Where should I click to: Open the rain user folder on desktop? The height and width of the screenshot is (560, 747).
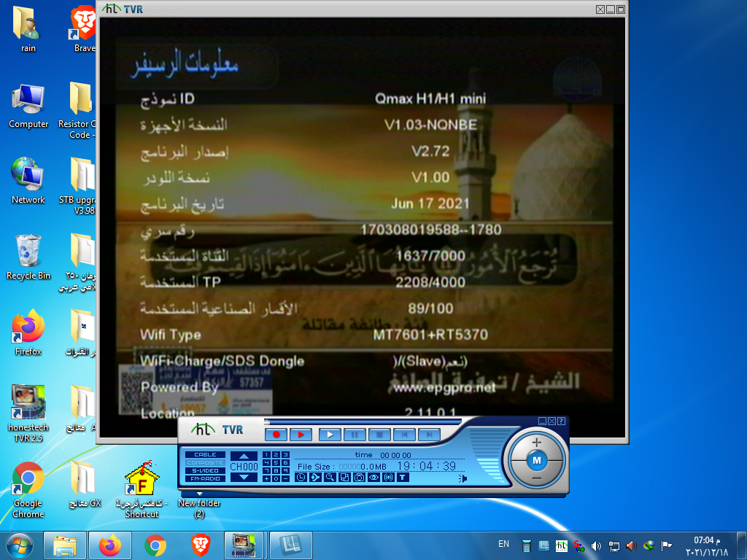pyautogui.click(x=28, y=28)
